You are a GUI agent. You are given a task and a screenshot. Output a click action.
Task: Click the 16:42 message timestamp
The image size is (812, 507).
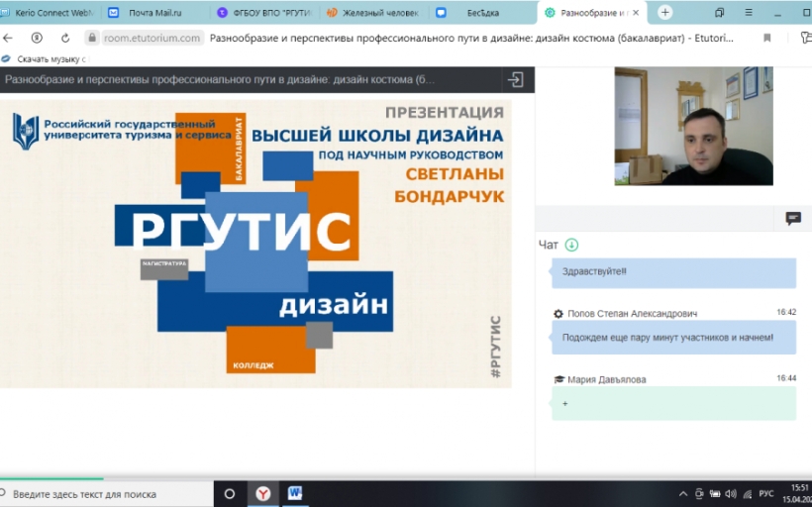(x=786, y=312)
